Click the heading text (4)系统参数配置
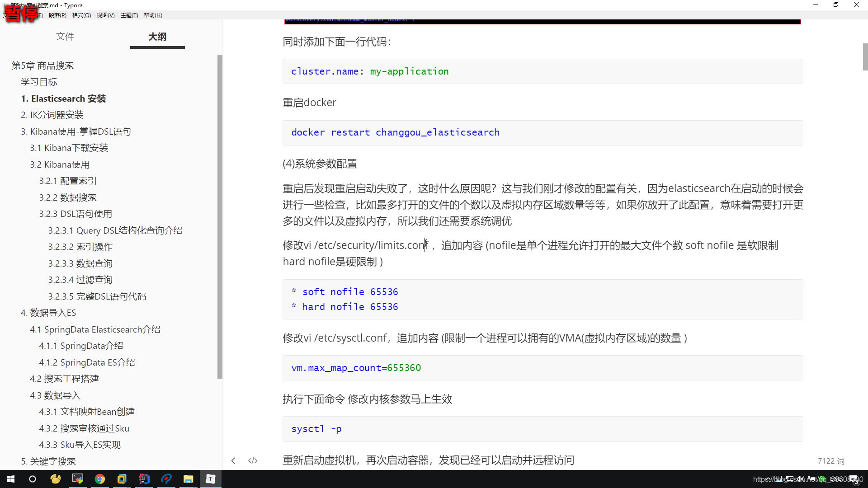 point(320,164)
